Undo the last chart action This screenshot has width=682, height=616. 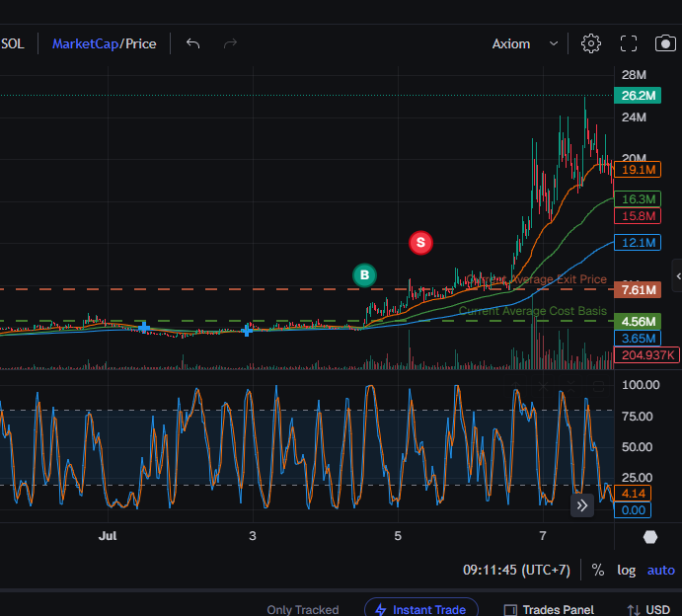click(x=192, y=43)
